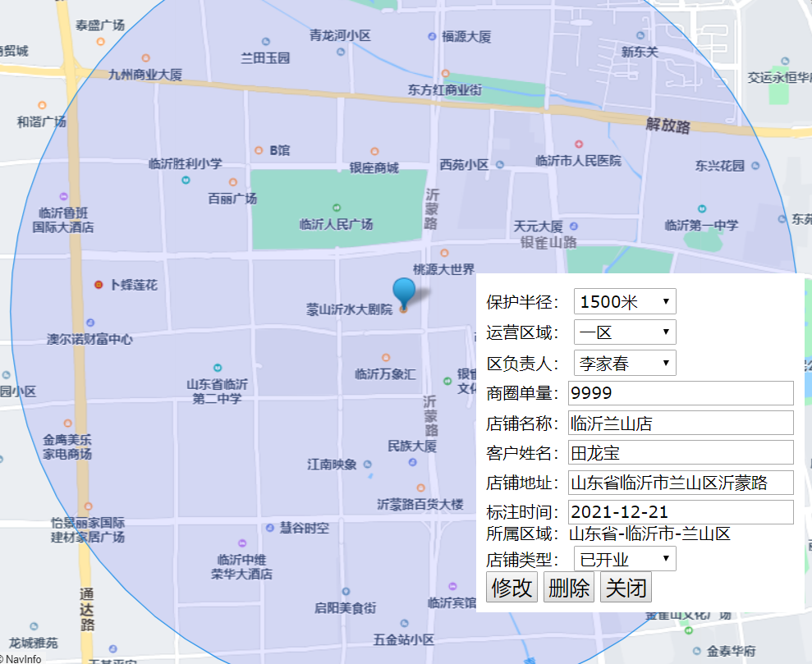The image size is (812, 664).
Task: Click the 新东关 label
Action: [x=640, y=52]
